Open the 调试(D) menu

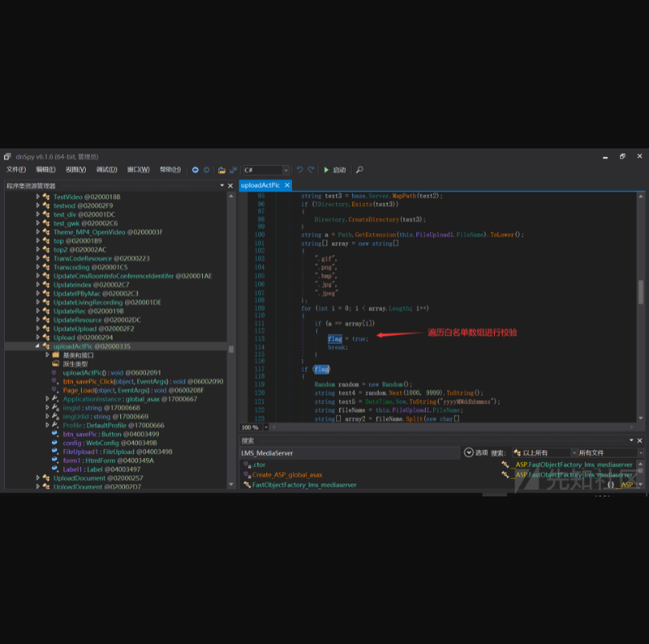107,170
